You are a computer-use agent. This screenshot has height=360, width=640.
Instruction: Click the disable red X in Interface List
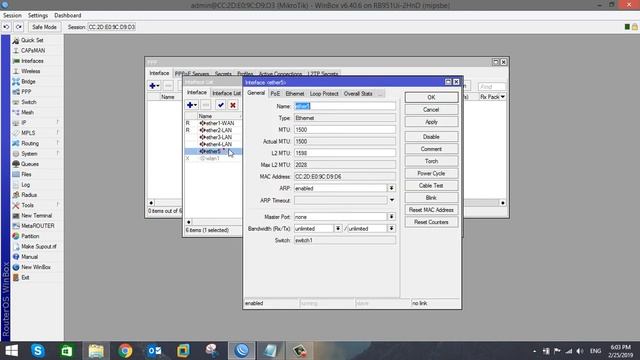coord(233,105)
